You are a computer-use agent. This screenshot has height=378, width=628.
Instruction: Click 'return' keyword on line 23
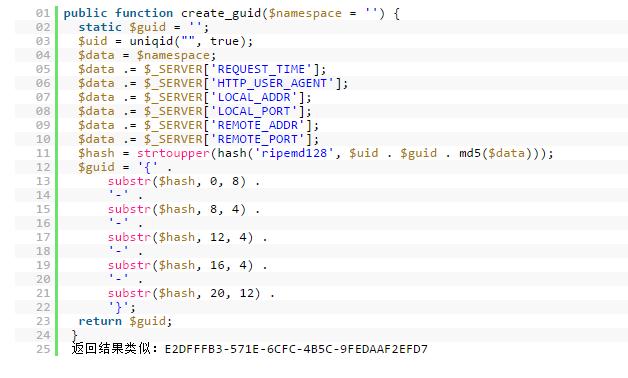click(x=100, y=322)
